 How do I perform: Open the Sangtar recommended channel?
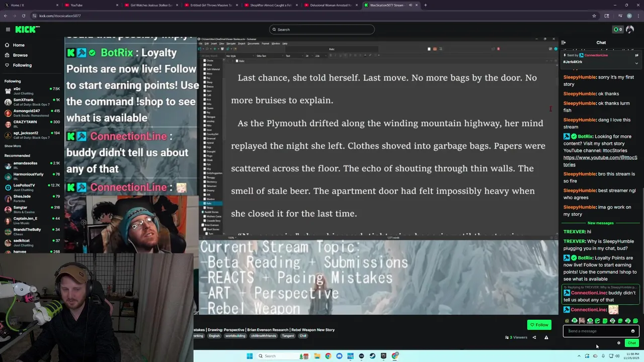32,210
